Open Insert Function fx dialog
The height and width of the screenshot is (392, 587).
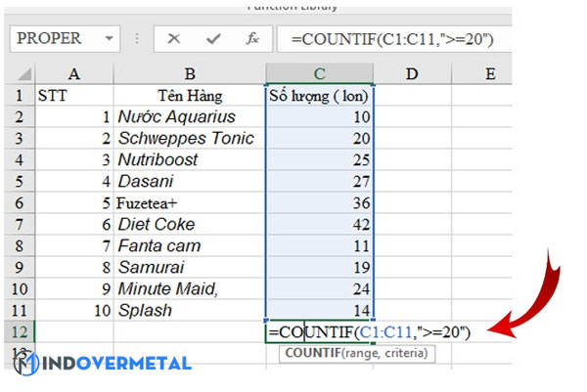(x=251, y=38)
